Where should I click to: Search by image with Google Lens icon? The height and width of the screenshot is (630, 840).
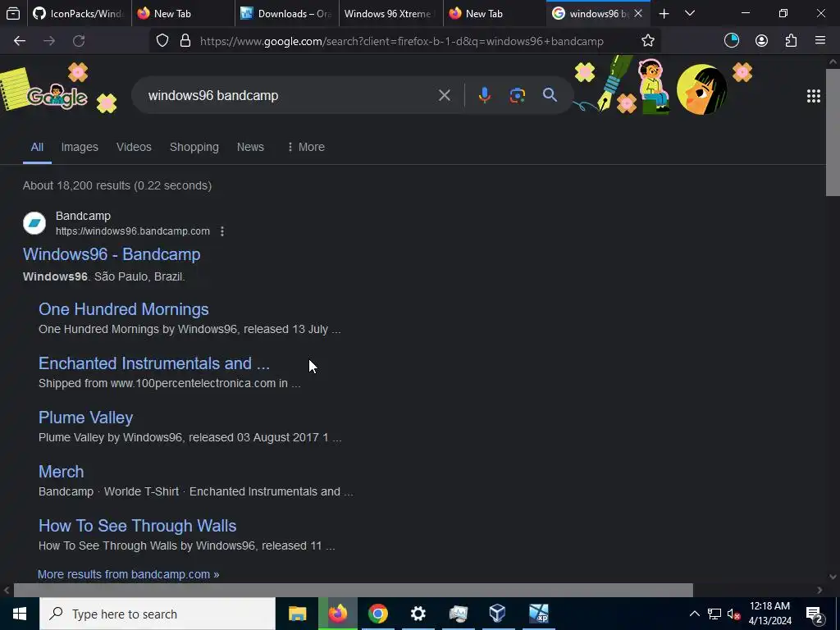point(517,95)
